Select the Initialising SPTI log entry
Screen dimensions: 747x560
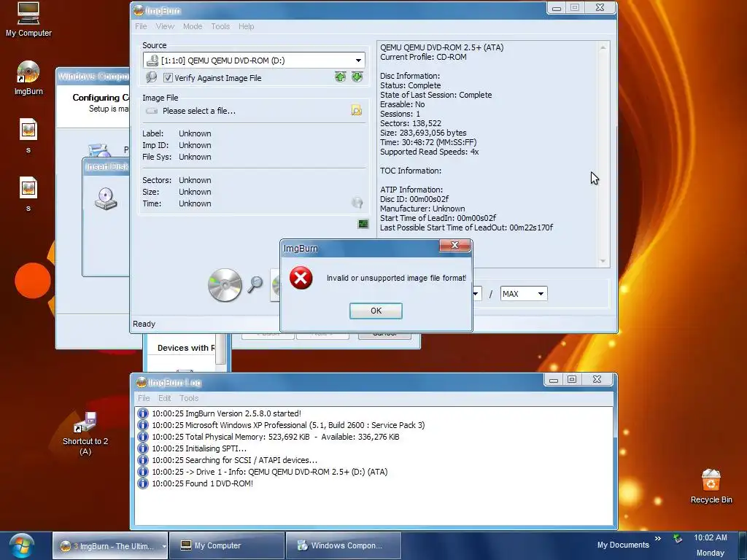(199, 448)
